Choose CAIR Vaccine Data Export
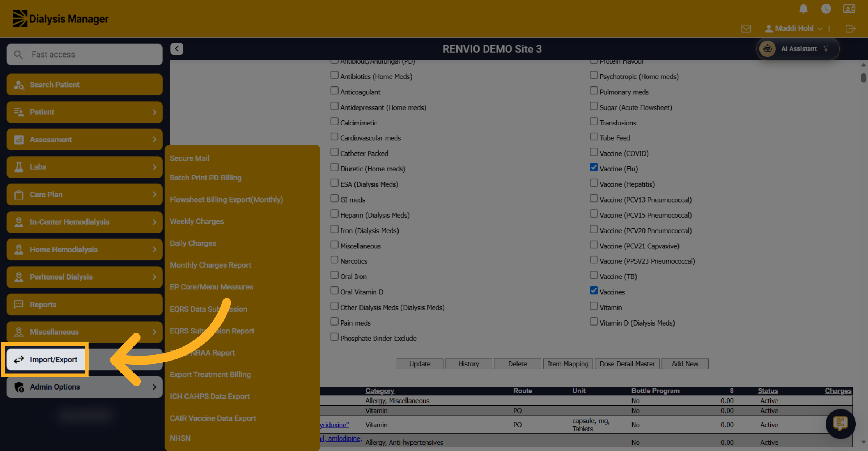The width and height of the screenshot is (868, 451). [213, 418]
